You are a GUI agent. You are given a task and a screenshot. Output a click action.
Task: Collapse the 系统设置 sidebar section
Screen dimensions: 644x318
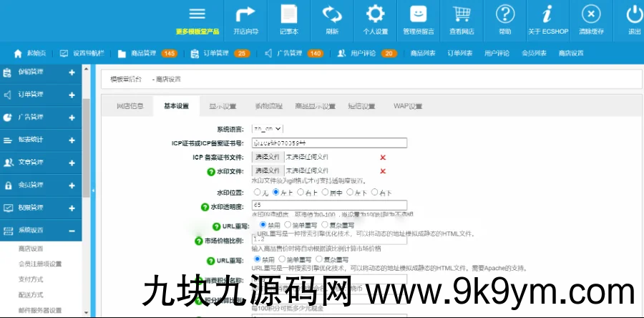(x=72, y=231)
